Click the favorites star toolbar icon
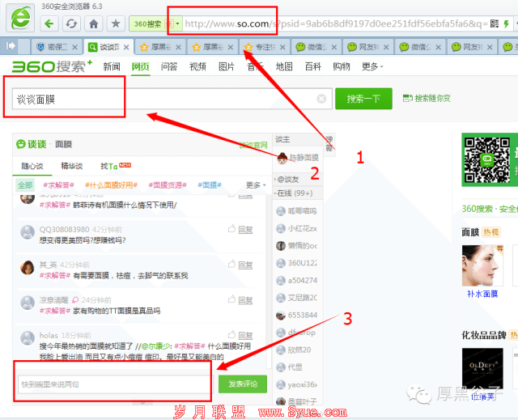 (x=116, y=23)
